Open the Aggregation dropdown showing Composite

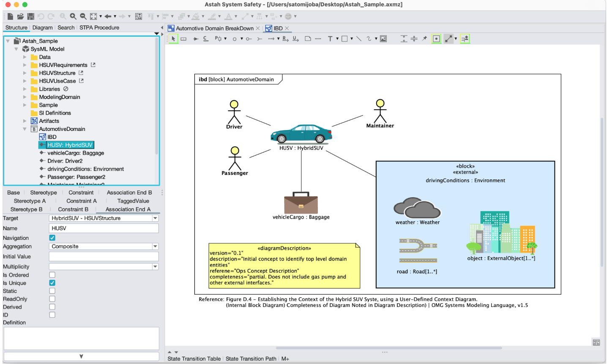pyautogui.click(x=103, y=246)
